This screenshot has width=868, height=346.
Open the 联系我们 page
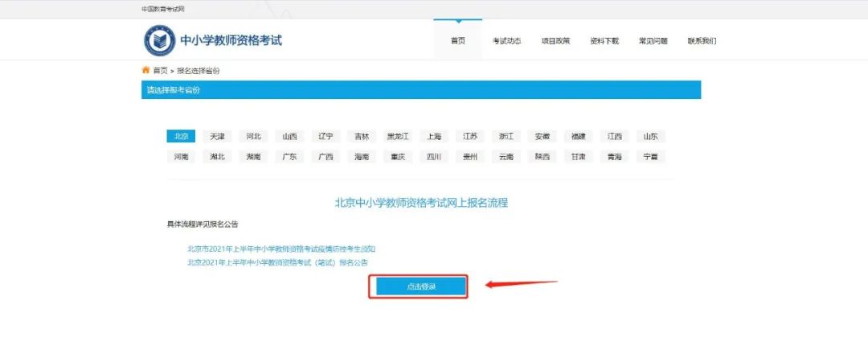702,41
